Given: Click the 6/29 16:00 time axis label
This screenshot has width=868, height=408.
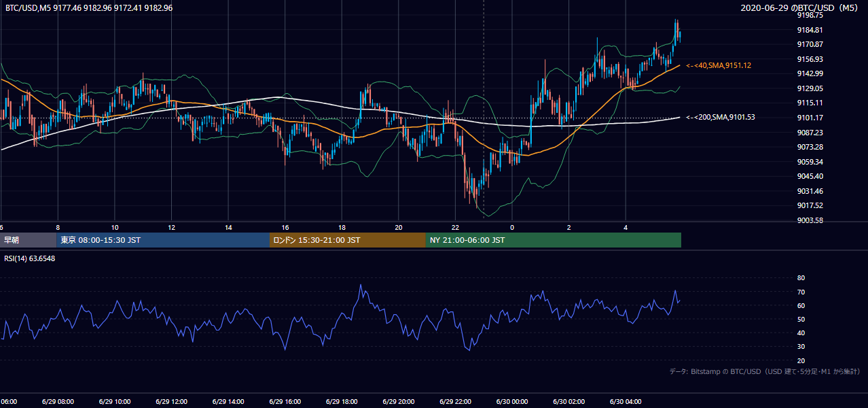Looking at the screenshot, I should 285,402.
